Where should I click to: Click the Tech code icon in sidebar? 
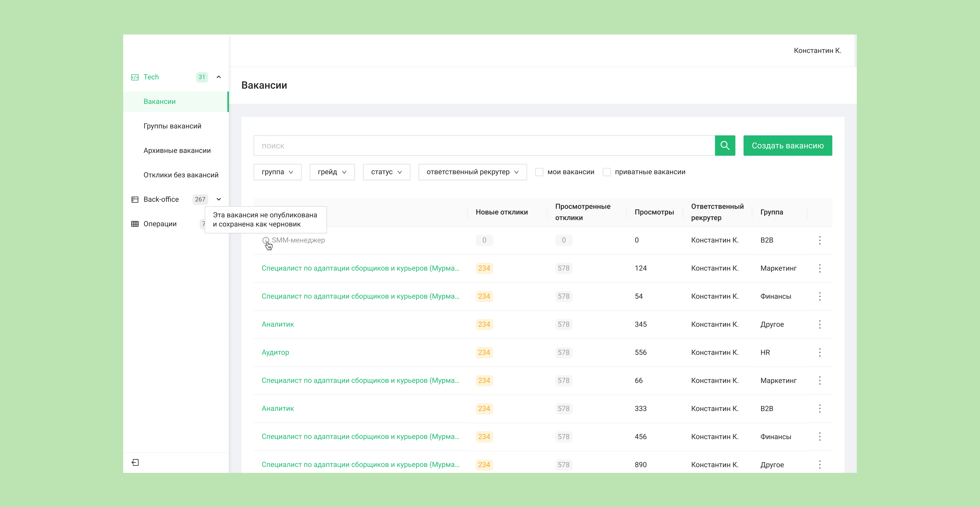(135, 77)
